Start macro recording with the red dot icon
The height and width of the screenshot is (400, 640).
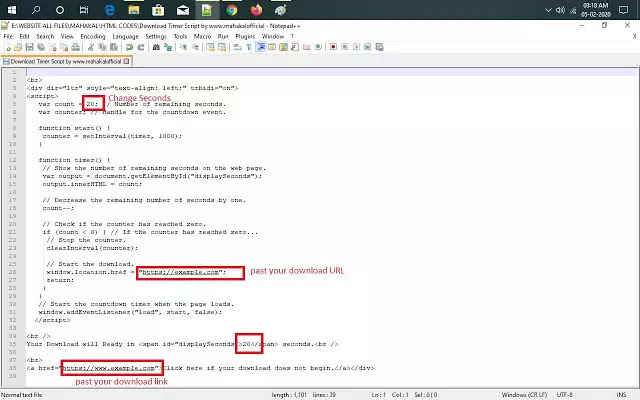click(x=333, y=47)
